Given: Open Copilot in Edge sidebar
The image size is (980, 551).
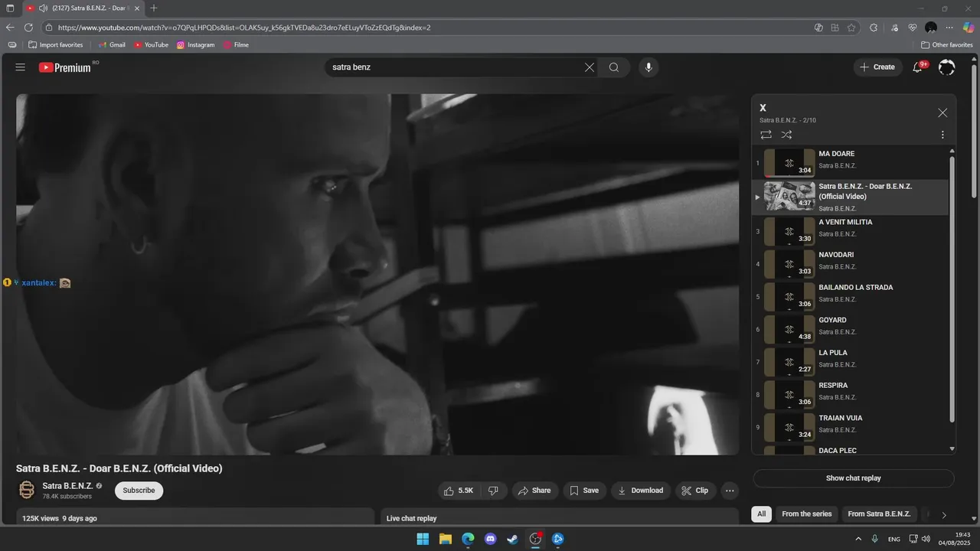Looking at the screenshot, I should [x=969, y=28].
